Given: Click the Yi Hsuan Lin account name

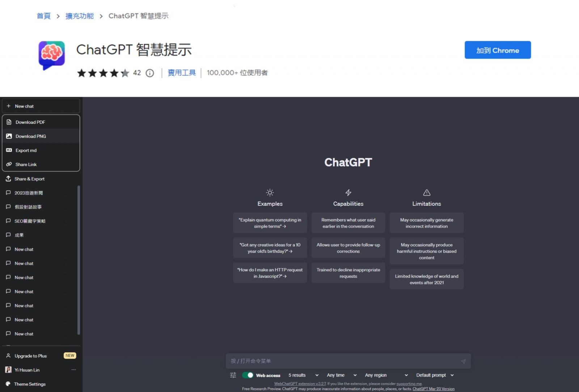Looking at the screenshot, I should [x=27, y=370].
